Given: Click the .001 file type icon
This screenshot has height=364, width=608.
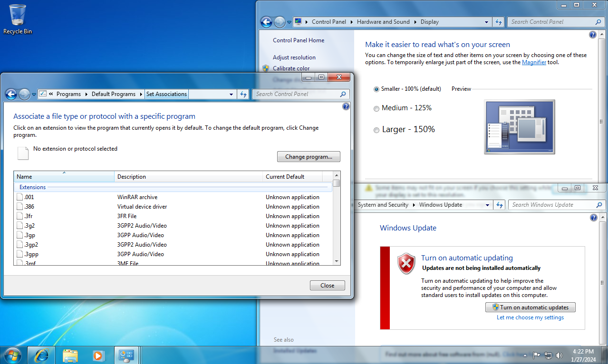Looking at the screenshot, I should point(20,197).
